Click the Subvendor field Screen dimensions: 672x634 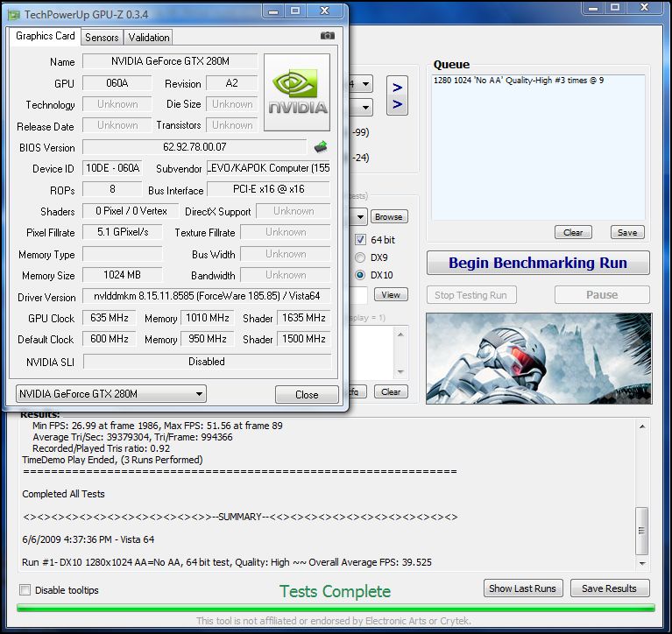(x=269, y=167)
